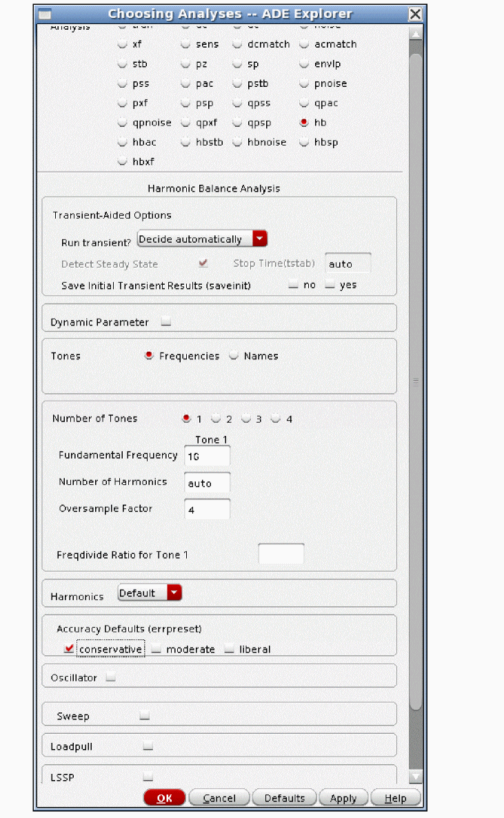This screenshot has height=818, width=504.
Task: Open the Harmonics Default dropdown
Action: (150, 592)
